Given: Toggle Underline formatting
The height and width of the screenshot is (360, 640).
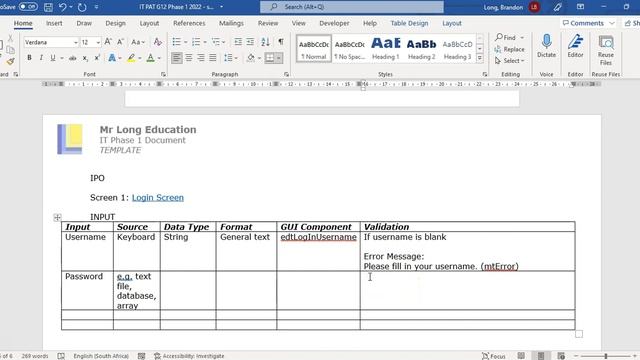Looking at the screenshot, I should point(53,58).
